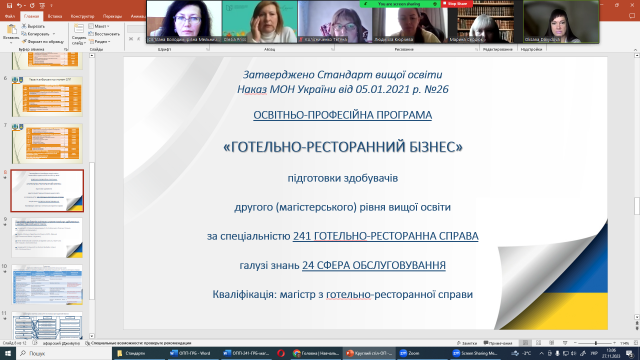Start slideshow from quick access toolbar
The width and height of the screenshot is (640, 360).
tap(42, 6)
